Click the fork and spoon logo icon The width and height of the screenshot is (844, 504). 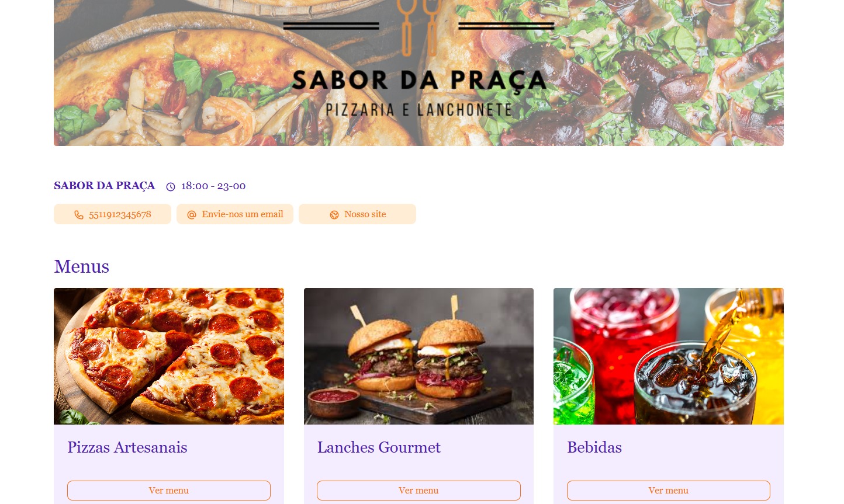pyautogui.click(x=418, y=27)
